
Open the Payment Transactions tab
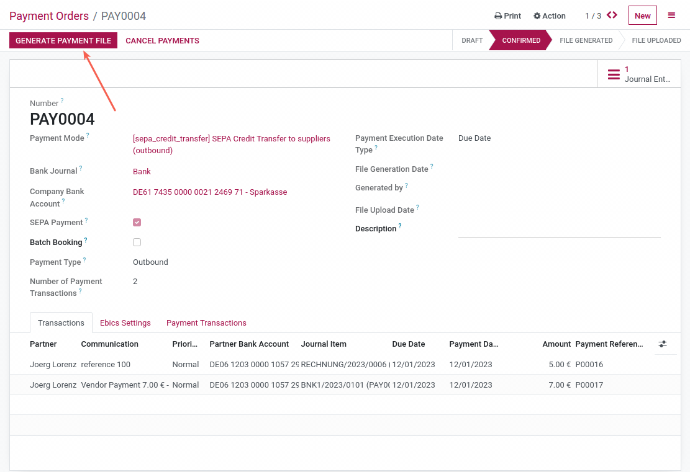pos(206,323)
